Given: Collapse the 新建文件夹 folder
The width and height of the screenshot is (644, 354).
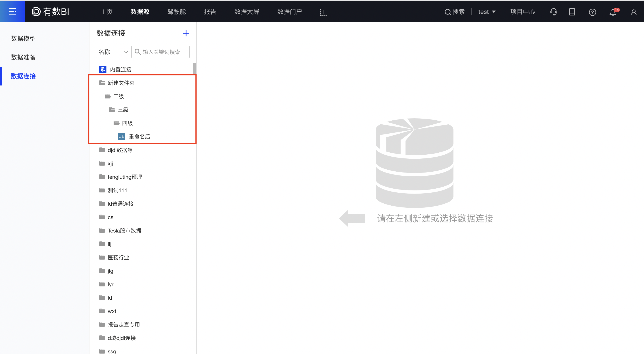Looking at the screenshot, I should pyautogui.click(x=121, y=83).
